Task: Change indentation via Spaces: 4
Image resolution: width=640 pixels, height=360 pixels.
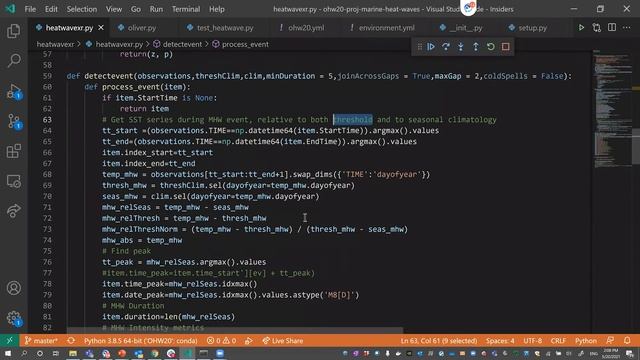Action: tap(500, 340)
